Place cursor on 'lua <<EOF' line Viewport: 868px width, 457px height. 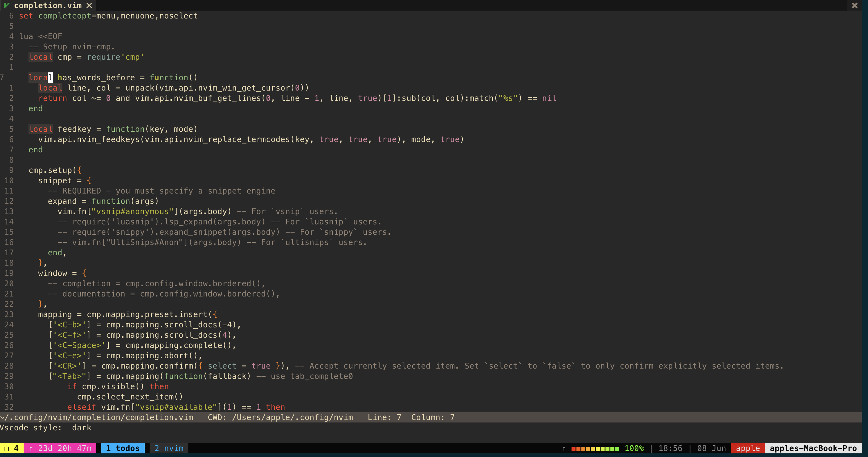pos(41,36)
